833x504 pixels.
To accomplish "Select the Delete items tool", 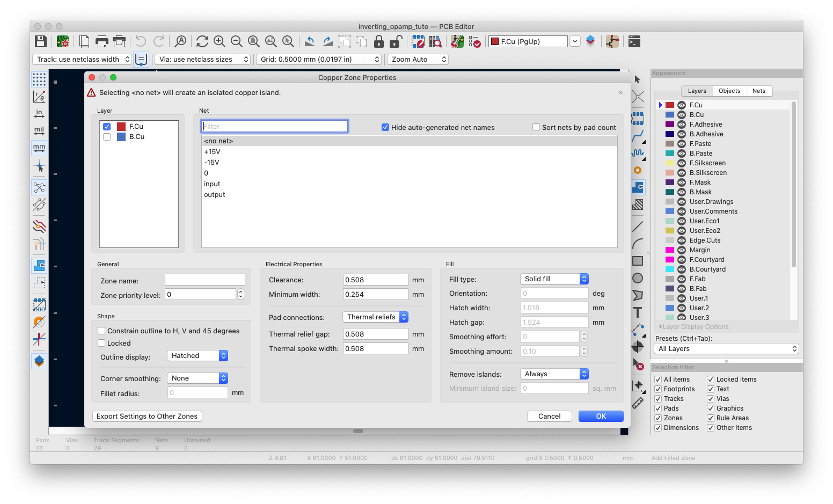I will [x=638, y=364].
